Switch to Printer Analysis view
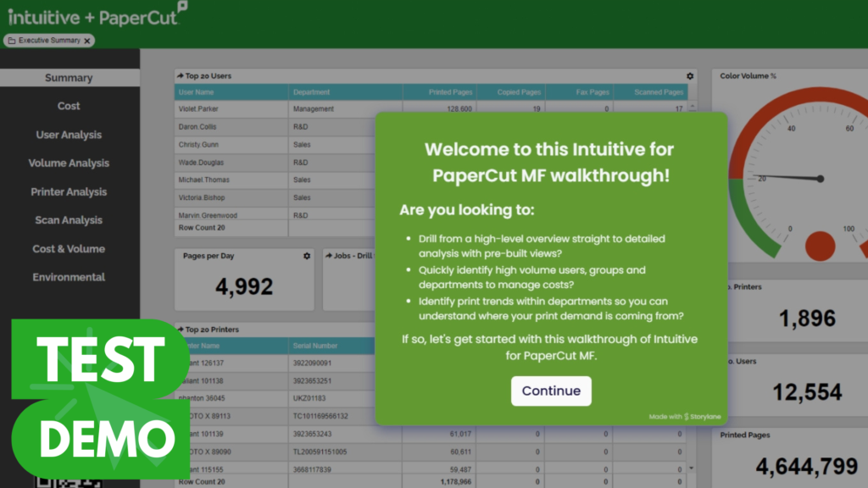This screenshot has width=868, height=488. coord(69,192)
